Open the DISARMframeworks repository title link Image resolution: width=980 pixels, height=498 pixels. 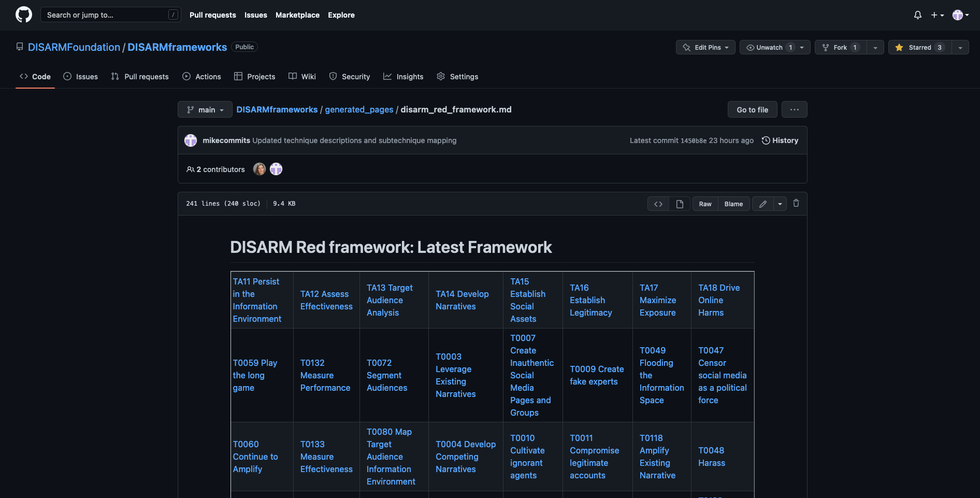pos(177,47)
